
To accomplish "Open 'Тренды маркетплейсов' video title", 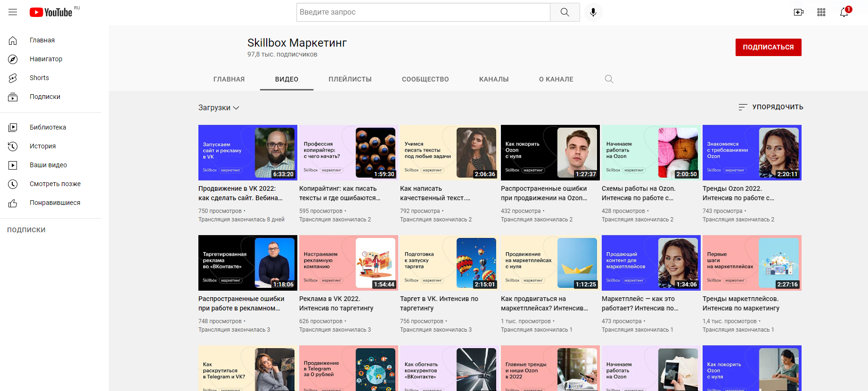I will click(741, 303).
